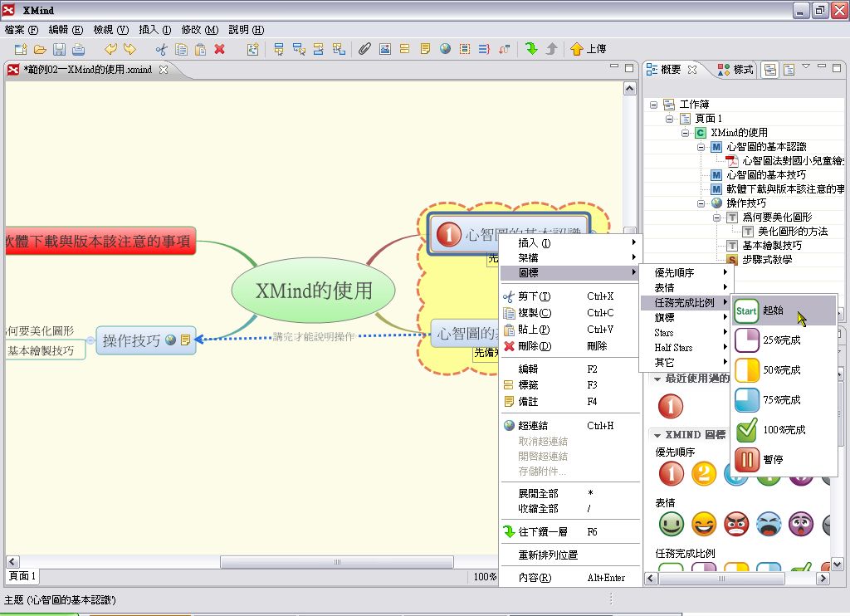Click the Label toolbar icon

404,49
